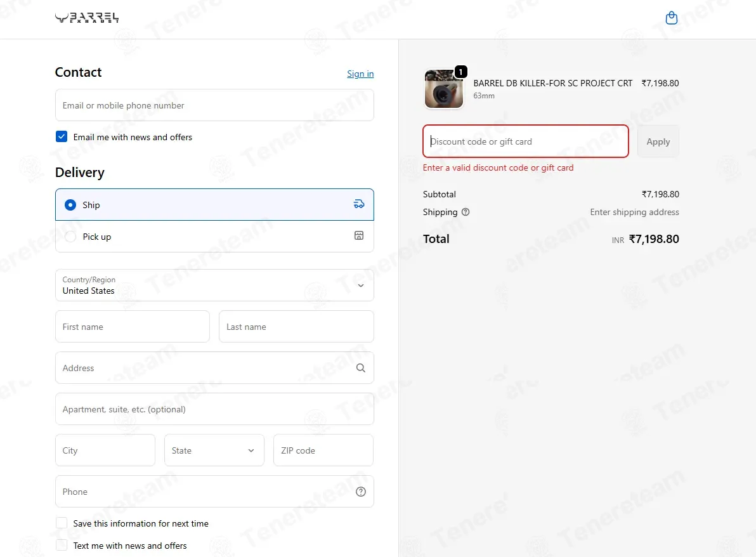The image size is (756, 557).
Task: Enable Text me with news and offers
Action: [x=62, y=545]
